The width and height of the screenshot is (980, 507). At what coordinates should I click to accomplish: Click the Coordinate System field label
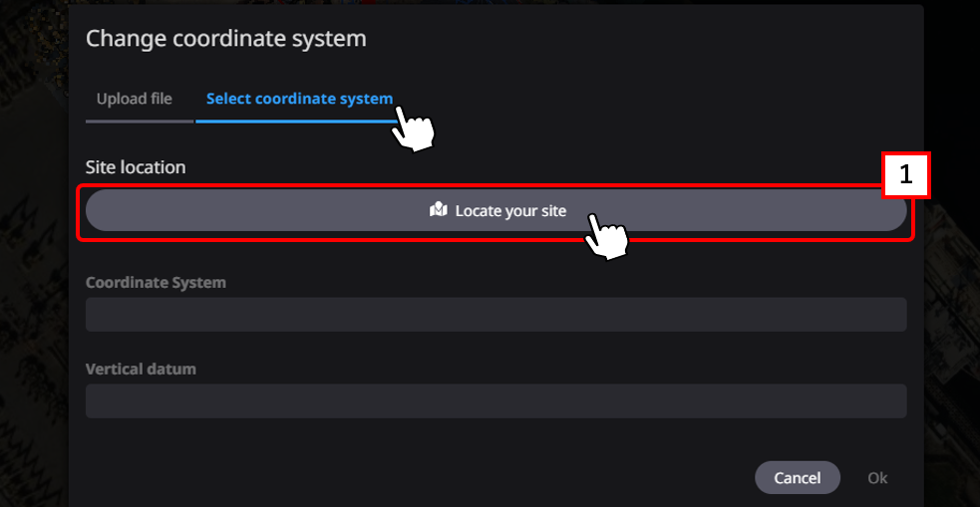156,283
